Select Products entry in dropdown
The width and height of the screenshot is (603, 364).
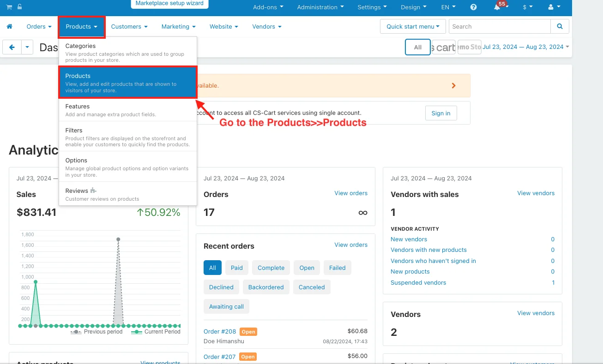pyautogui.click(x=128, y=83)
